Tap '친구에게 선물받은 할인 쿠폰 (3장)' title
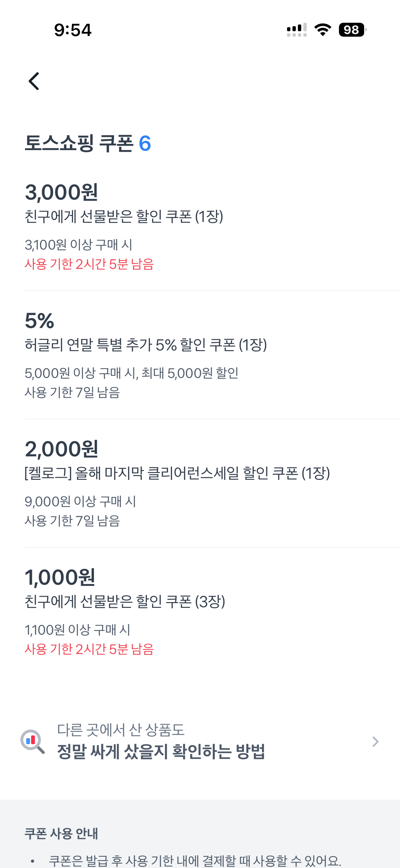The width and height of the screenshot is (400, 868). (x=125, y=602)
